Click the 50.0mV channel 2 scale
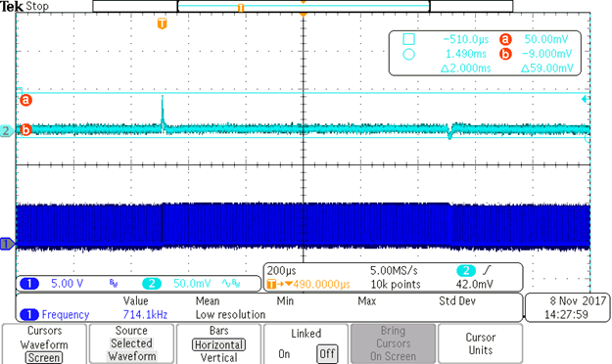Viewport: 612px width, 364px height. [192, 284]
